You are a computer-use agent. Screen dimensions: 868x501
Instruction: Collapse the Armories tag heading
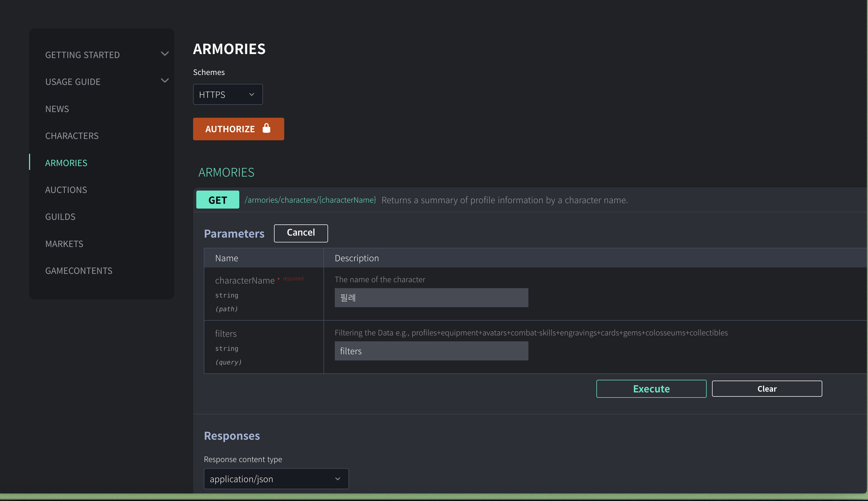pos(226,172)
